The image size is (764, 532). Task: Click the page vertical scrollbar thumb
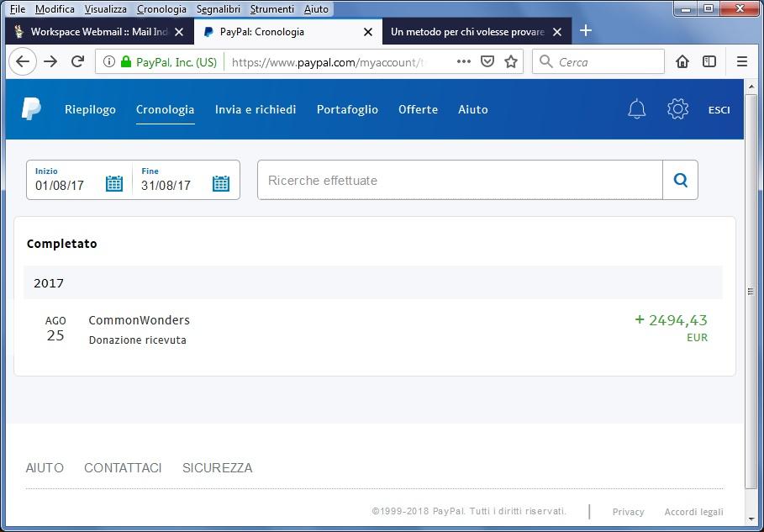point(751,291)
